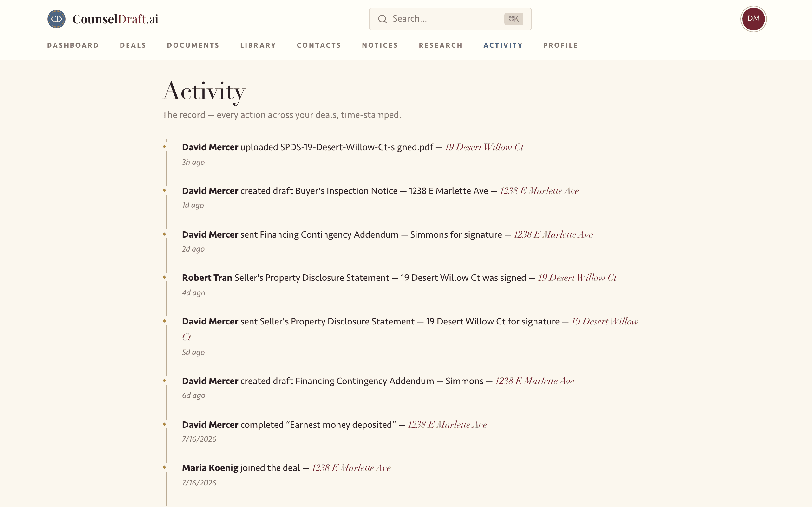Go to the Documents tab
This screenshot has height=507, width=812.
(x=193, y=45)
